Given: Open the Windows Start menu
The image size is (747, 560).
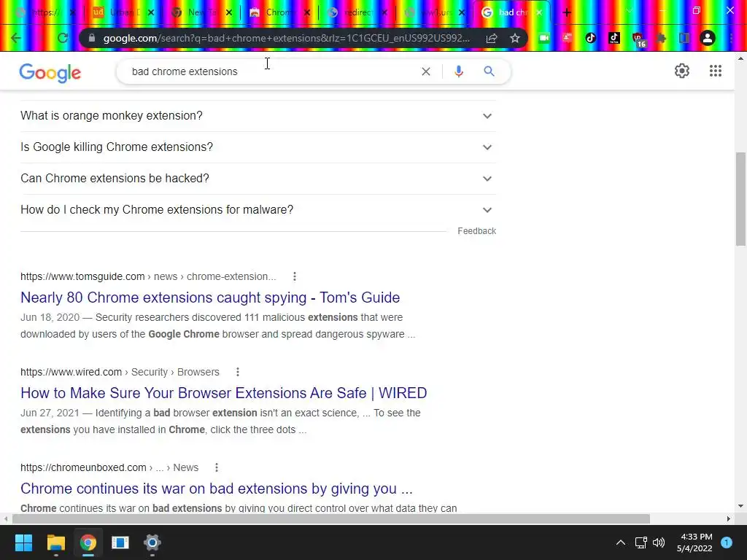Looking at the screenshot, I should click(x=23, y=542).
